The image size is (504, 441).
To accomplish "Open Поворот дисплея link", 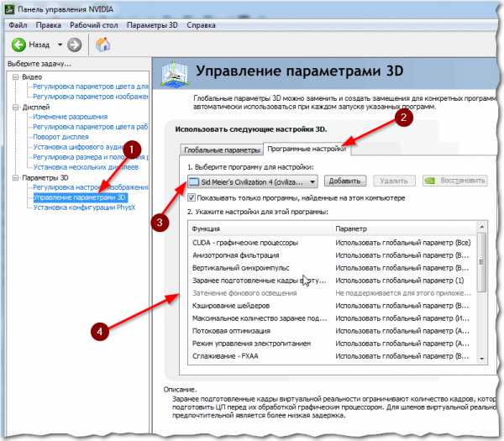I will pos(60,137).
